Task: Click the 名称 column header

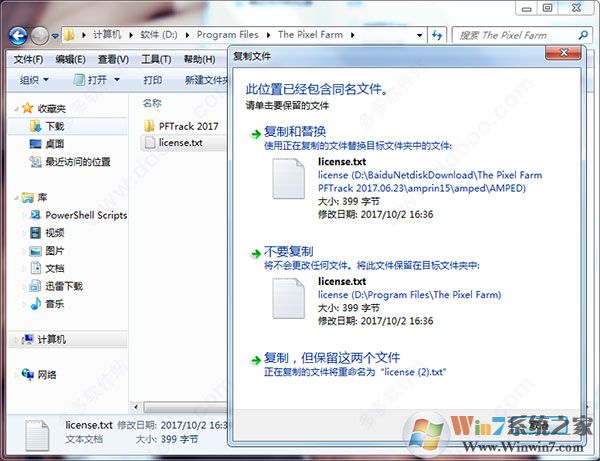Action: click(152, 103)
